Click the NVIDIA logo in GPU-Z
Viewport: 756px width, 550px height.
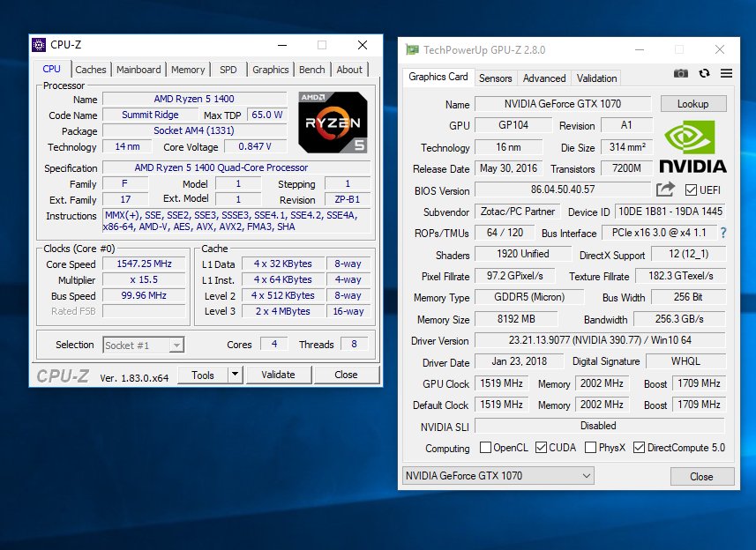click(x=692, y=147)
